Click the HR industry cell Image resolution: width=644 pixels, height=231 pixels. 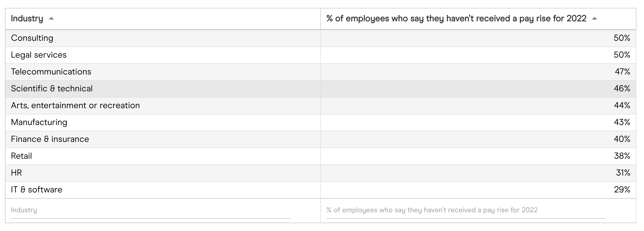pyautogui.click(x=16, y=173)
